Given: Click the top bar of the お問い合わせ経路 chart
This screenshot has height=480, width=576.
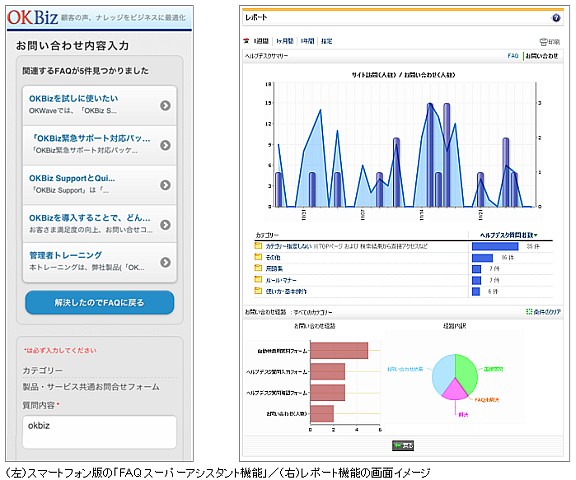Looking at the screenshot, I should pos(339,351).
